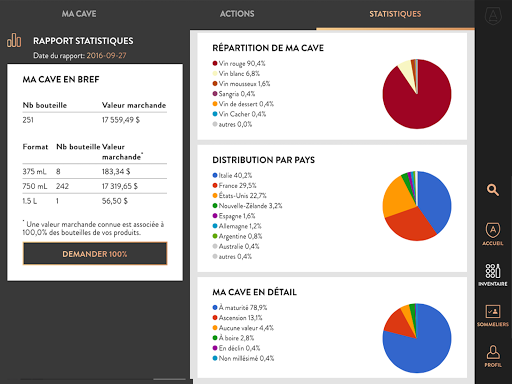Screen dimensions: 512x384
Task: Switch to the MA CAVE tab
Action: pyautogui.click(x=79, y=14)
